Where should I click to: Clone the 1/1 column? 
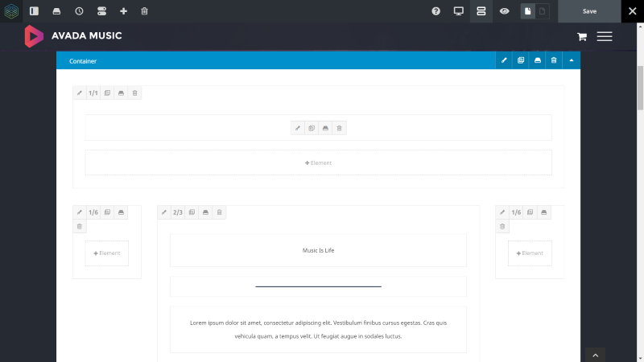point(107,93)
